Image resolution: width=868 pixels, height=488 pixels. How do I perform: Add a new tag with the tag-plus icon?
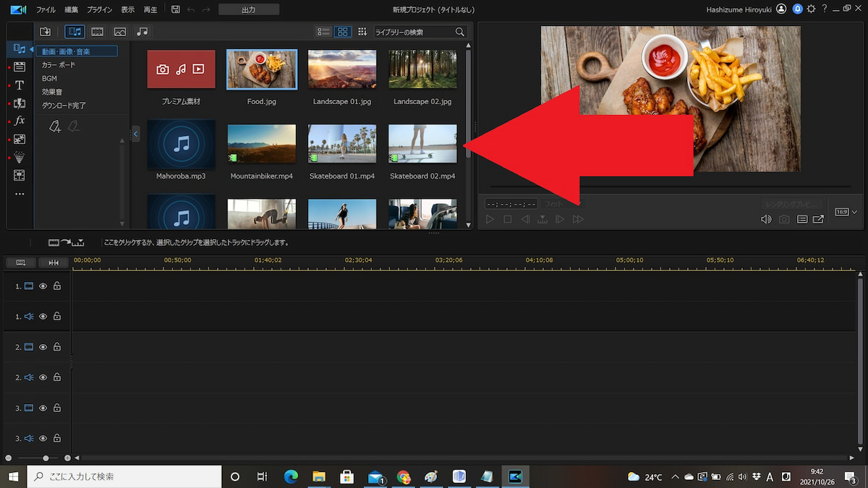coord(55,127)
